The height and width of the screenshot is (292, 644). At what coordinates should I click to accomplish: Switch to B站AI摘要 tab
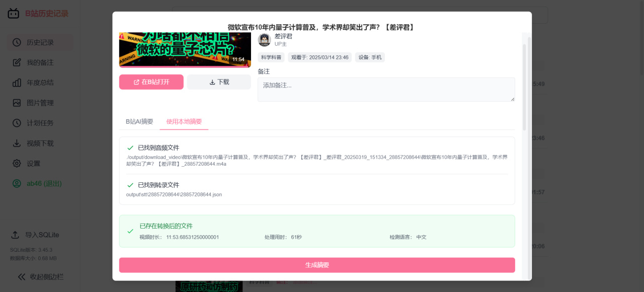(139, 121)
